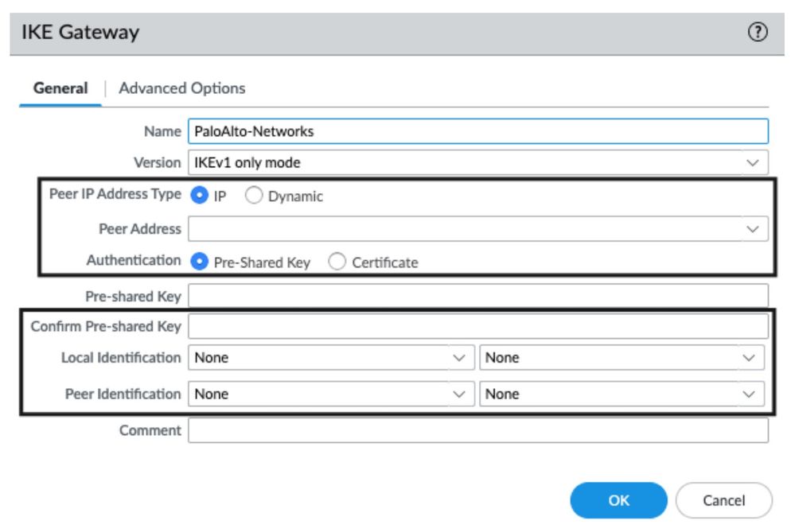Click the help question mark icon
This screenshot has width=795, height=532.
coord(758,33)
